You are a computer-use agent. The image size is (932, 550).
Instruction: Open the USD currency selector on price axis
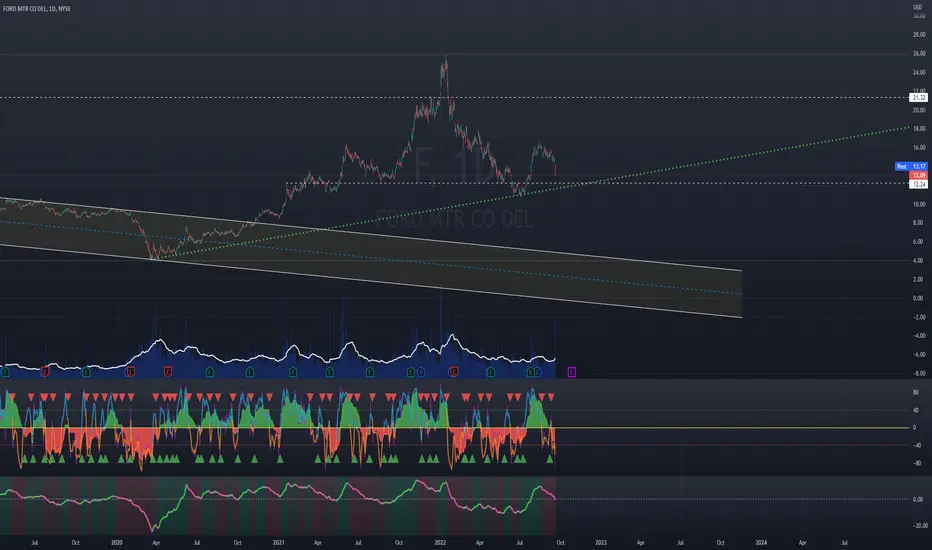coord(917,7)
